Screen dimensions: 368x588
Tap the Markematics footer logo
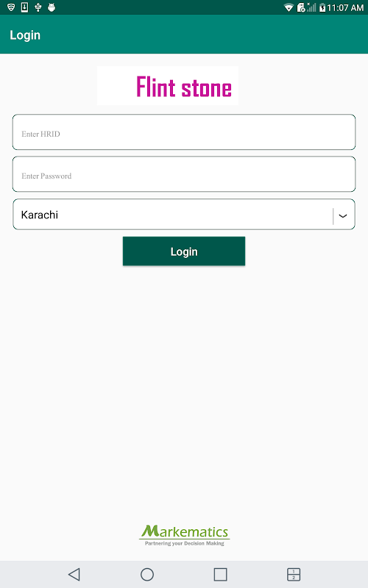[185, 535]
